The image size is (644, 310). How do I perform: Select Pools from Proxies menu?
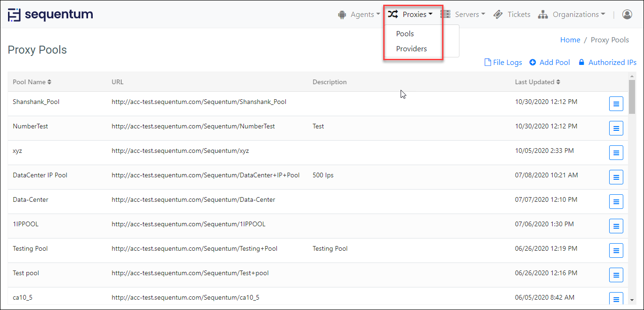click(x=405, y=34)
